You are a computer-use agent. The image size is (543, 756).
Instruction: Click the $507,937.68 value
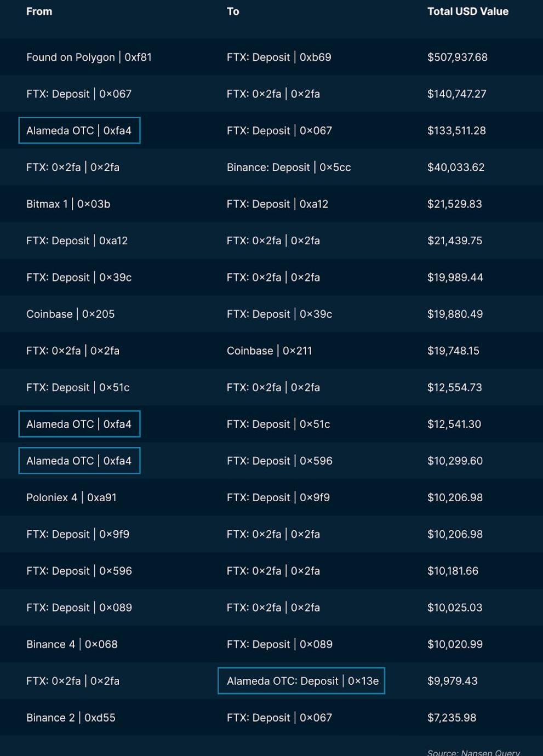click(x=457, y=57)
